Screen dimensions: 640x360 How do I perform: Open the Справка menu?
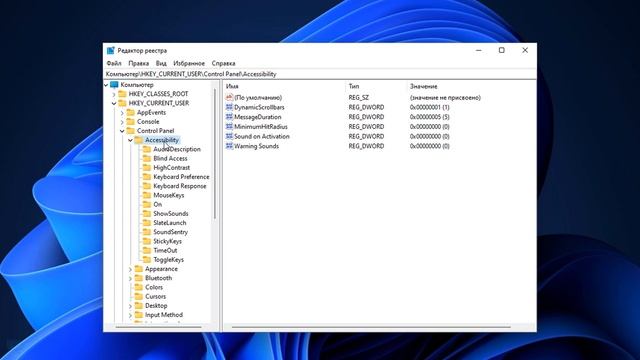click(x=223, y=63)
